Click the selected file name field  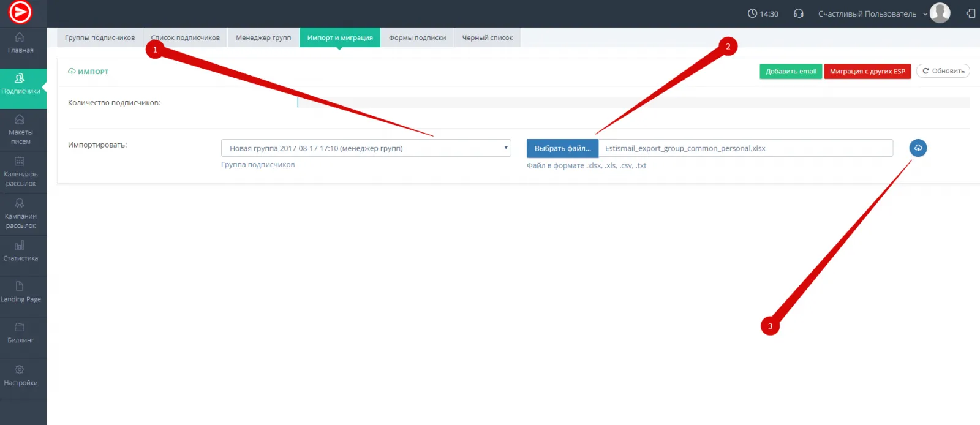coord(745,148)
